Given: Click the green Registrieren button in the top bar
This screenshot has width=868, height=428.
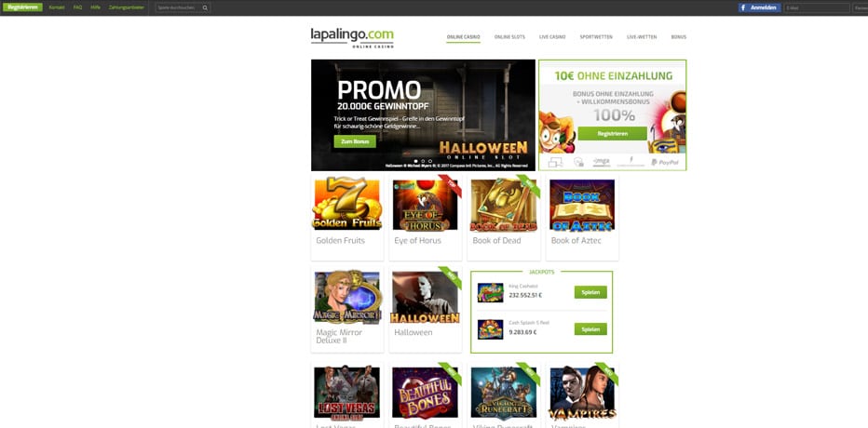Looking at the screenshot, I should pos(22,7).
